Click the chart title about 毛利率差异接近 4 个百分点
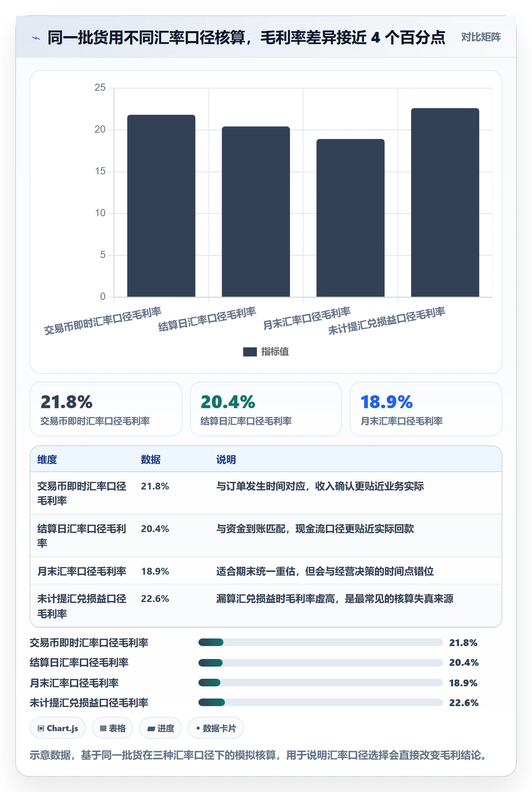 [x=246, y=38]
